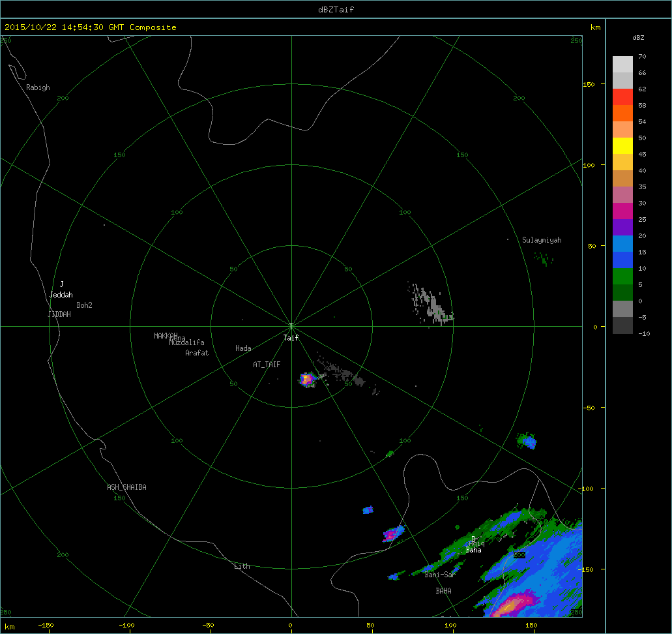672x634 pixels.
Task: Click the '70' value atop the legend
Action: 642,57
